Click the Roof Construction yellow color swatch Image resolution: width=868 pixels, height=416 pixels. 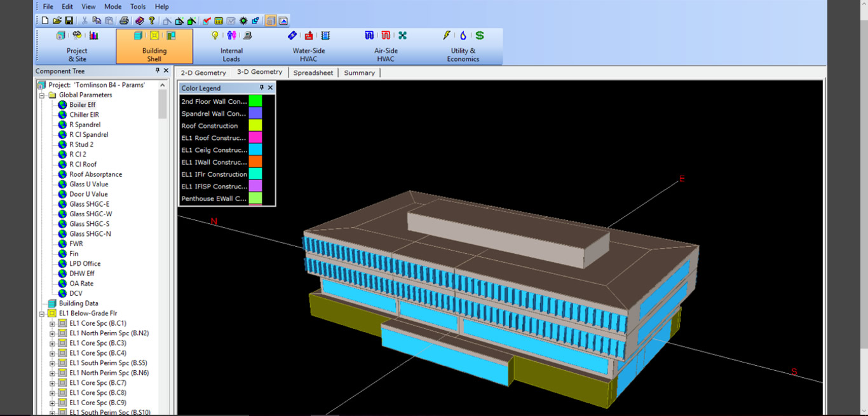point(255,125)
